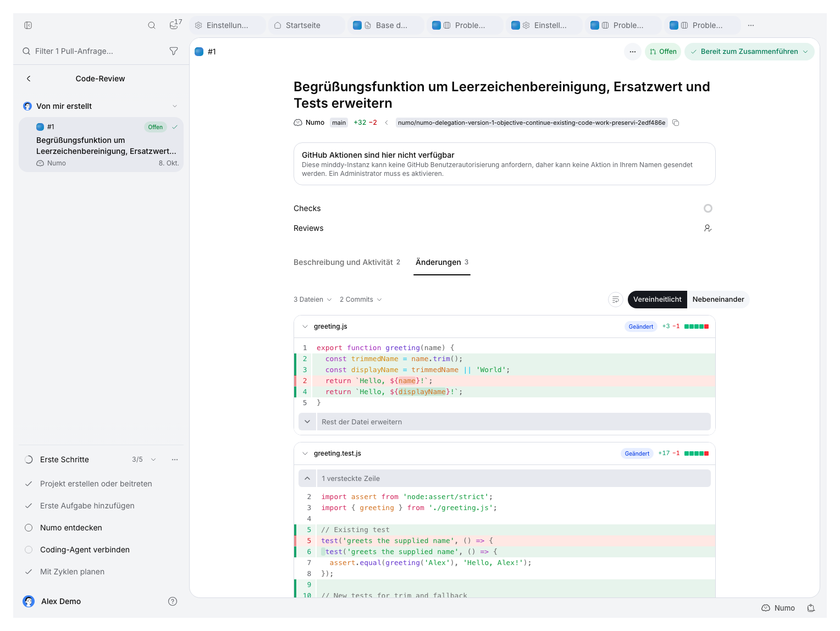Switch diff to Vereinheitlicht view
Image resolution: width=840 pixels, height=631 pixels.
coord(657,300)
